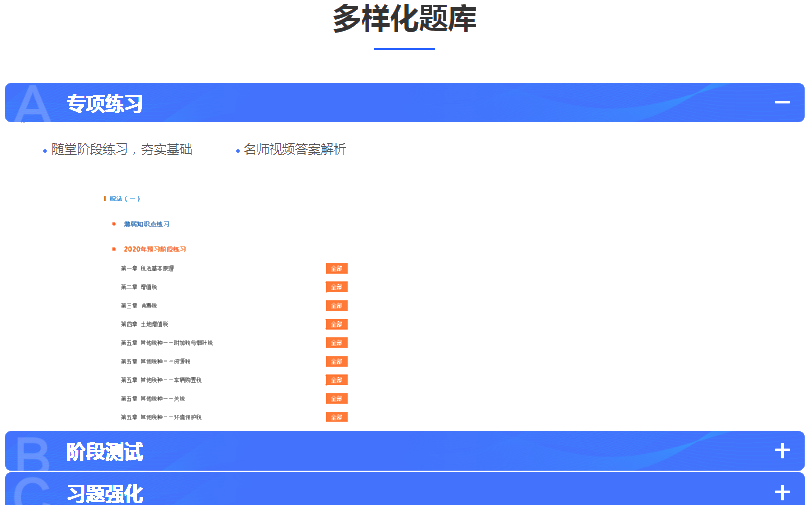The image size is (807, 505).
Task: Click the 名师视频答案解析 bullet text
Action: [x=294, y=150]
